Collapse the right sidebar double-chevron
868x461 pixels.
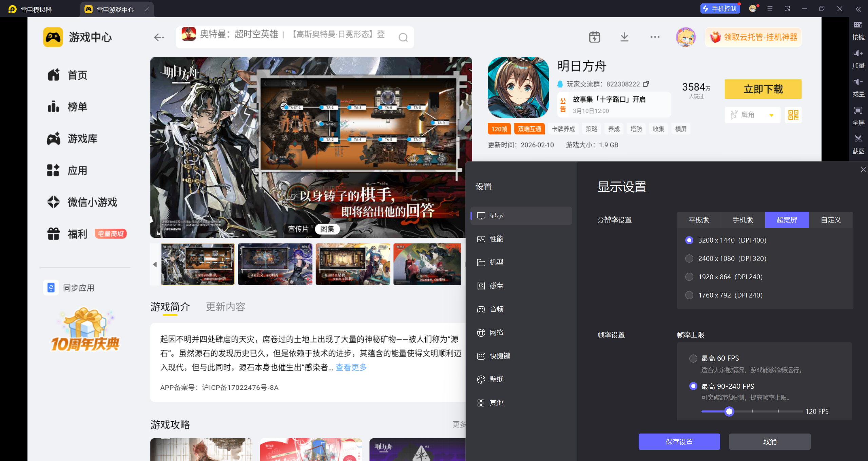[858, 9]
